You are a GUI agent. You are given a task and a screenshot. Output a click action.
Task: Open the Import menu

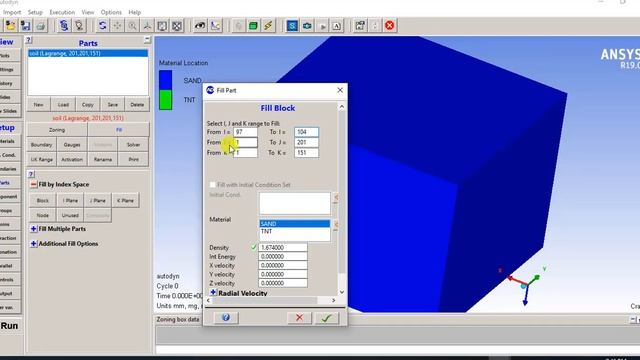[12, 12]
